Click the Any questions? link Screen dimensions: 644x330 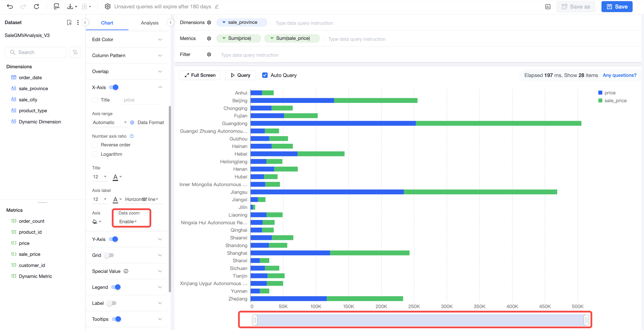[x=619, y=75]
